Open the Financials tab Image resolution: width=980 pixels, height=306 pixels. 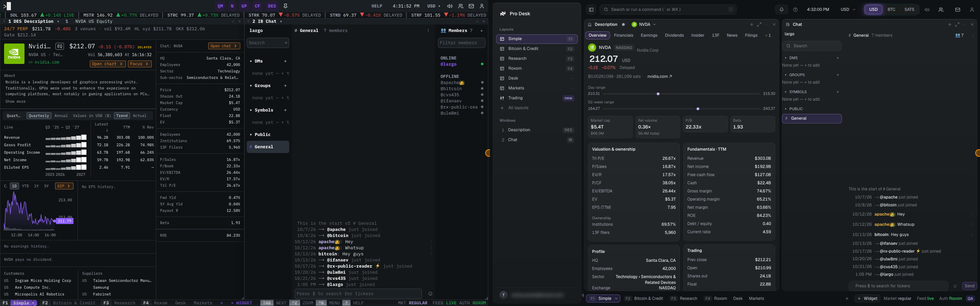(x=623, y=35)
